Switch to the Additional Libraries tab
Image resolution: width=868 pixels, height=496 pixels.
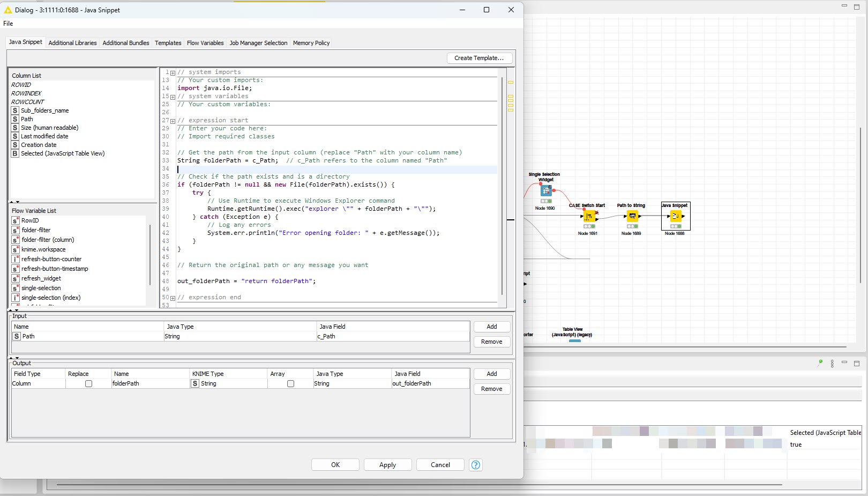72,43
